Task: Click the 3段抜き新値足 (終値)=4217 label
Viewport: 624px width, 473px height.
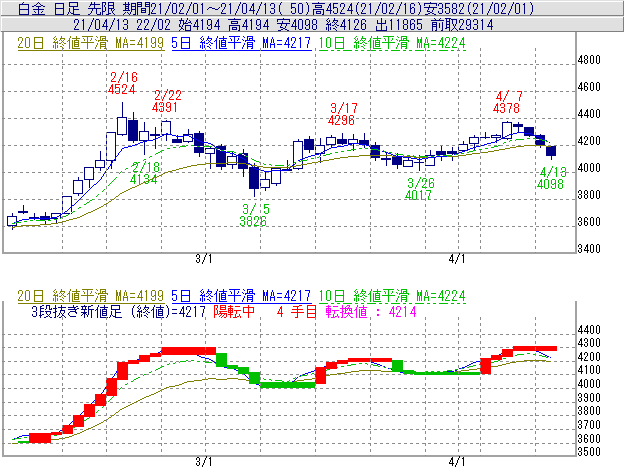Action: click(x=118, y=312)
